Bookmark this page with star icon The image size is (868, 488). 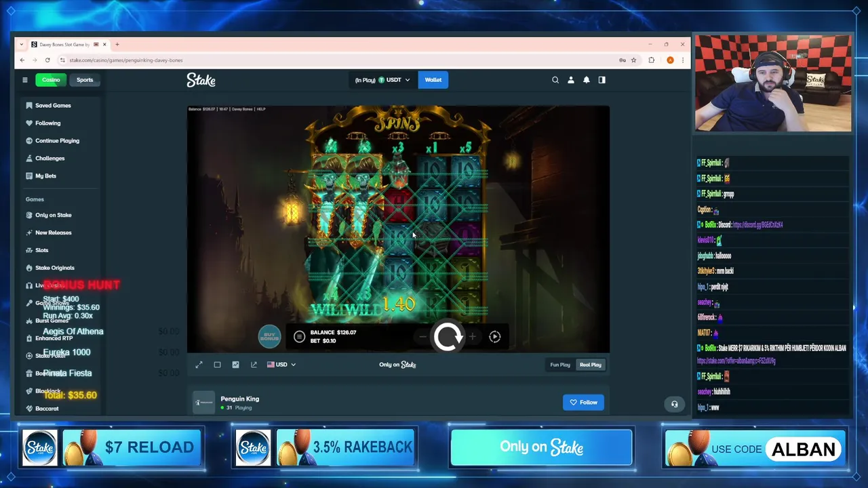(x=634, y=60)
